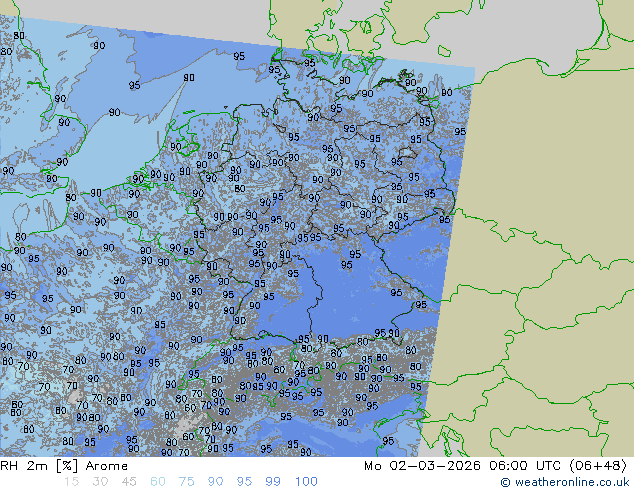Click legend value 90
Viewport: 634px width, 490px height.
(x=215, y=482)
